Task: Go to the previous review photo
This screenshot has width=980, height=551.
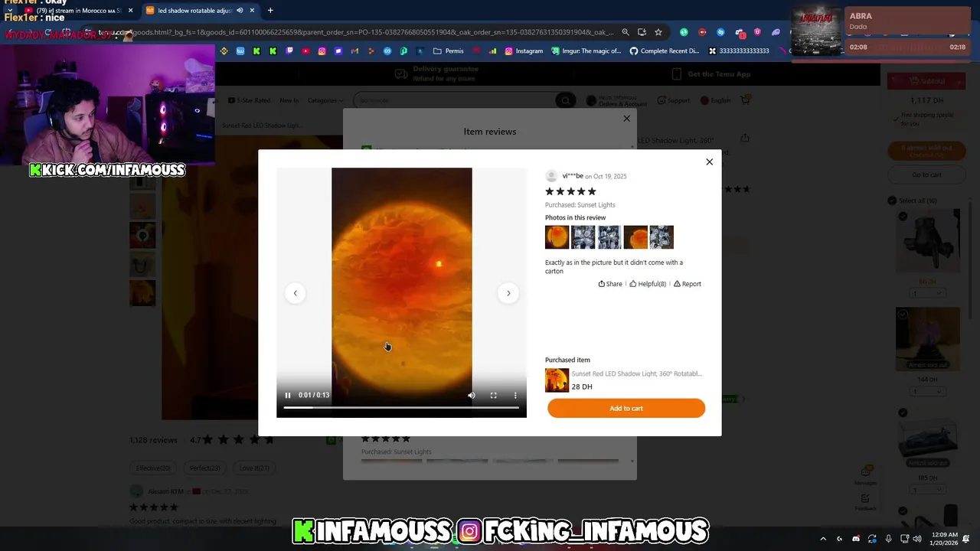Action: click(295, 293)
